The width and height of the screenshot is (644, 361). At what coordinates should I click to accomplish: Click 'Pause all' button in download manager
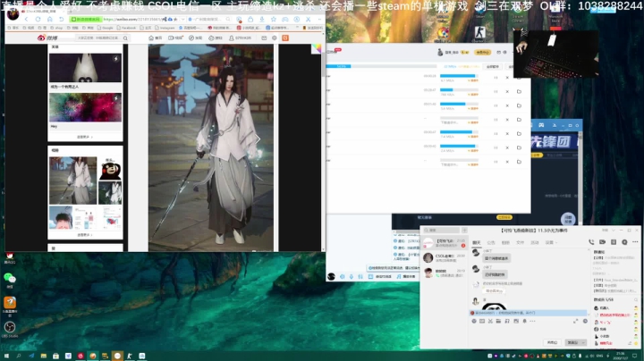point(493,66)
